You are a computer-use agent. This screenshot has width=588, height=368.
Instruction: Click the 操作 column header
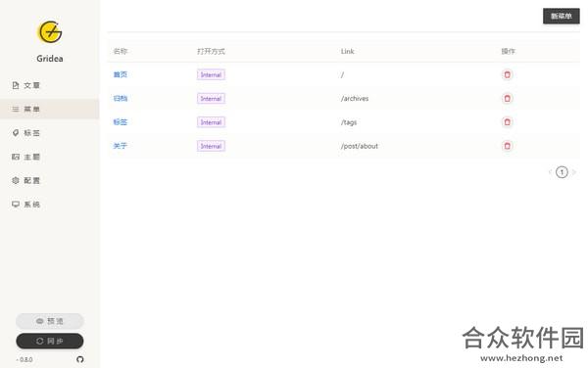click(508, 51)
